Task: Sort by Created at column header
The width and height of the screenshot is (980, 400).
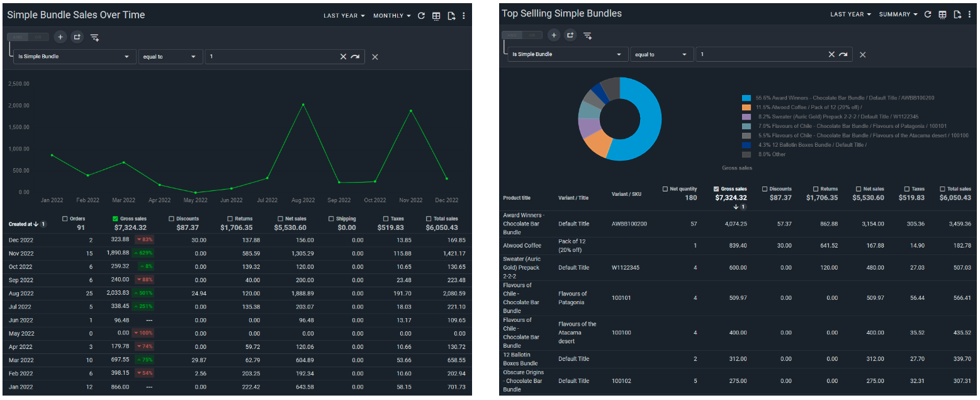Action: pyautogui.click(x=21, y=224)
